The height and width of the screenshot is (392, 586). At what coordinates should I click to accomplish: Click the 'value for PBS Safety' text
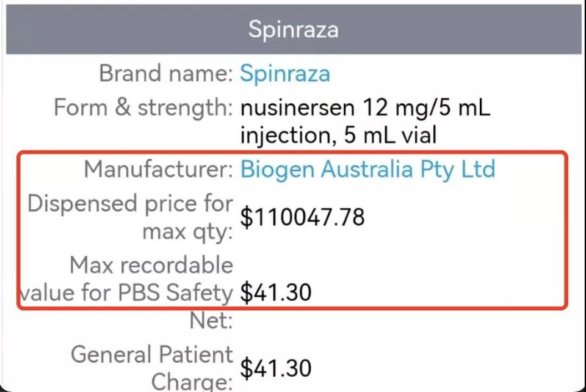pyautogui.click(x=126, y=292)
